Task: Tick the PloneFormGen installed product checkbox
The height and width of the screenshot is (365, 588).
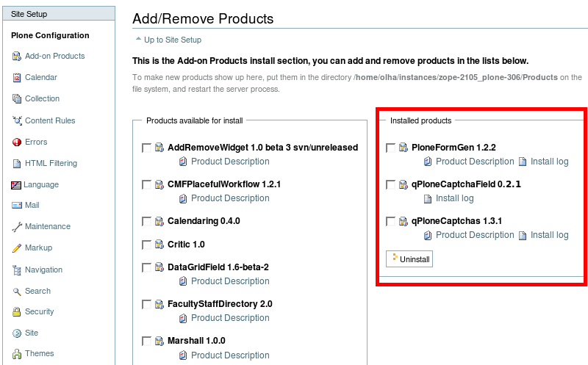Action: (390, 148)
